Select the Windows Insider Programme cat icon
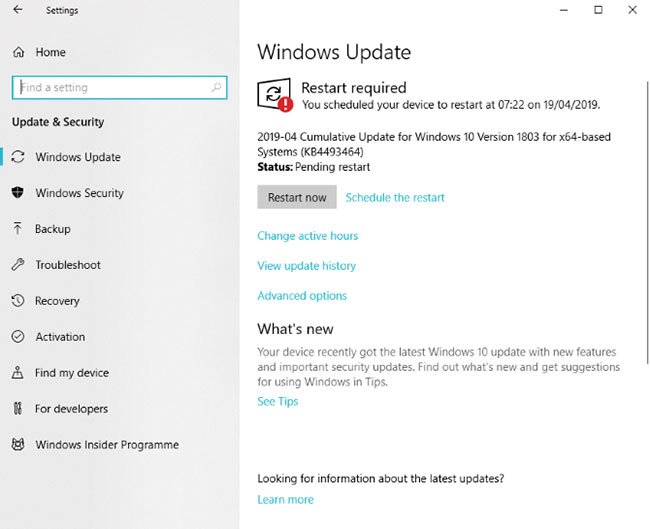This screenshot has width=650, height=529. tap(18, 444)
